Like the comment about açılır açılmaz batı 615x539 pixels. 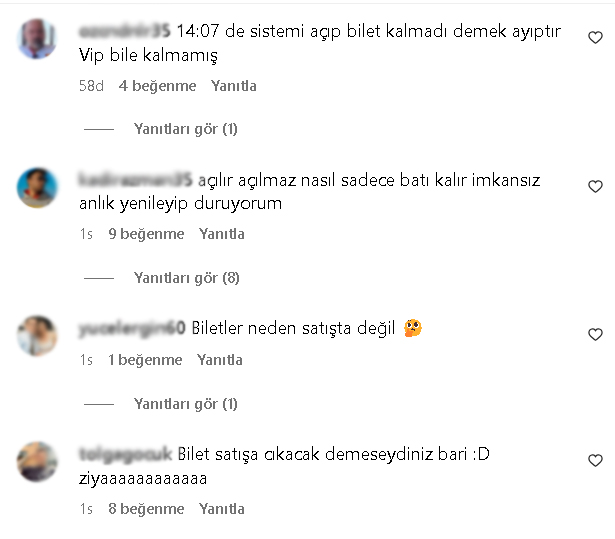coord(595,186)
